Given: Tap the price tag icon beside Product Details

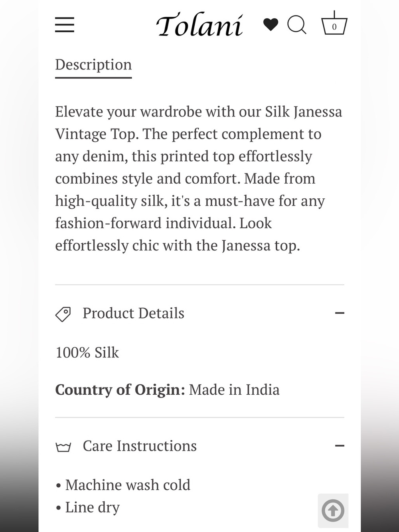Looking at the screenshot, I should coord(63,314).
